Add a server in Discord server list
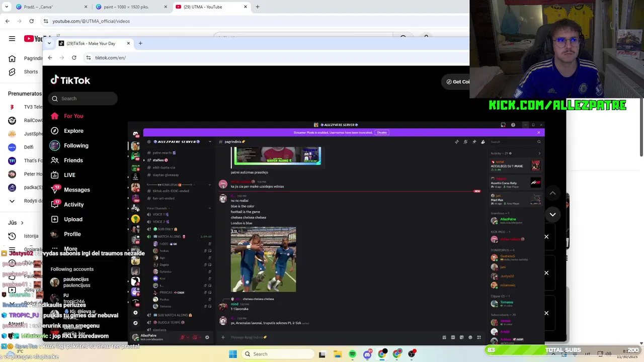 pos(135,313)
